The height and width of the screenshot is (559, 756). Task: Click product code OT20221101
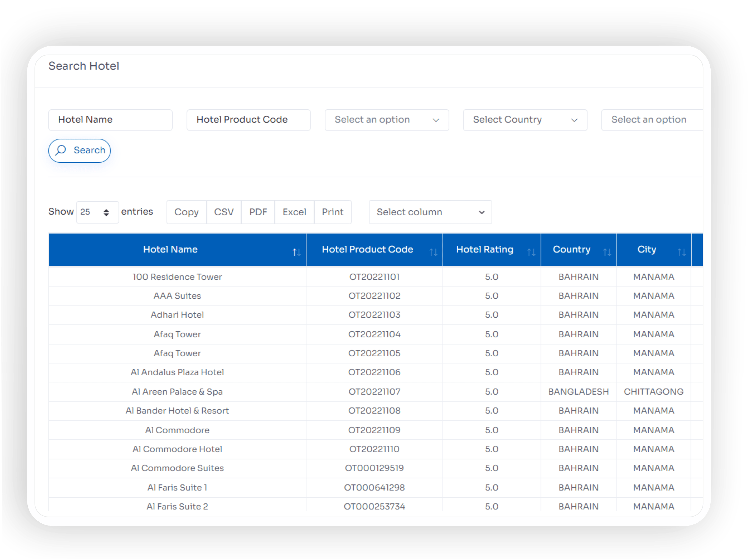point(375,277)
